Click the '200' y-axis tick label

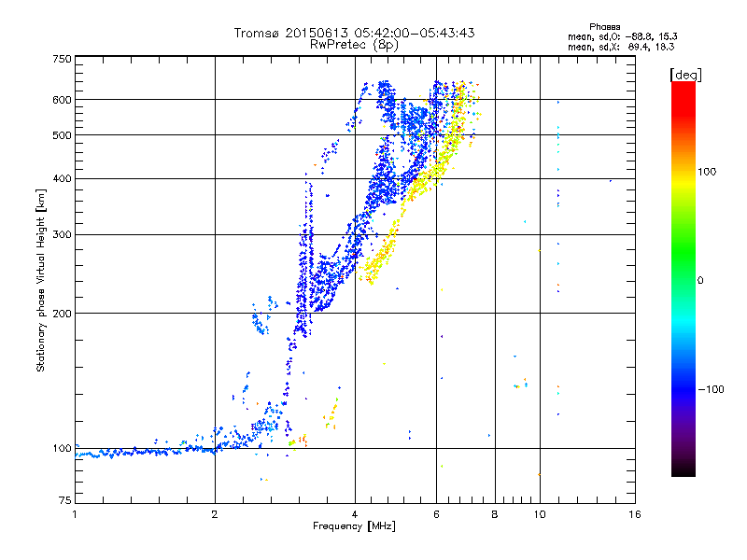pos(62,314)
